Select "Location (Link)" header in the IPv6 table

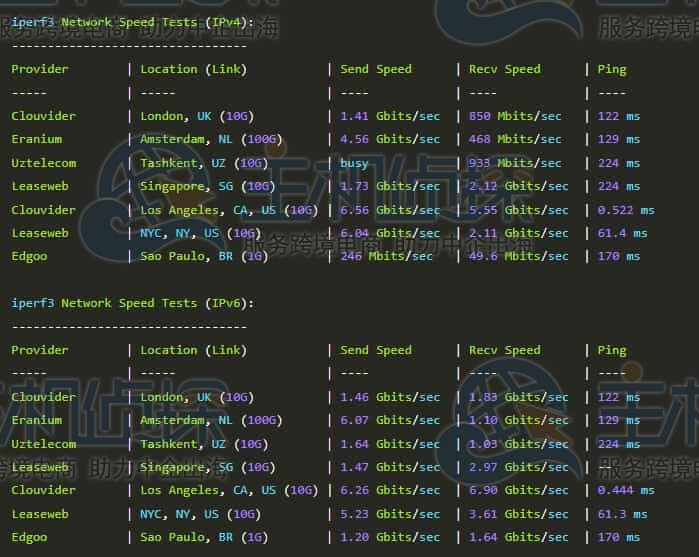pos(193,351)
